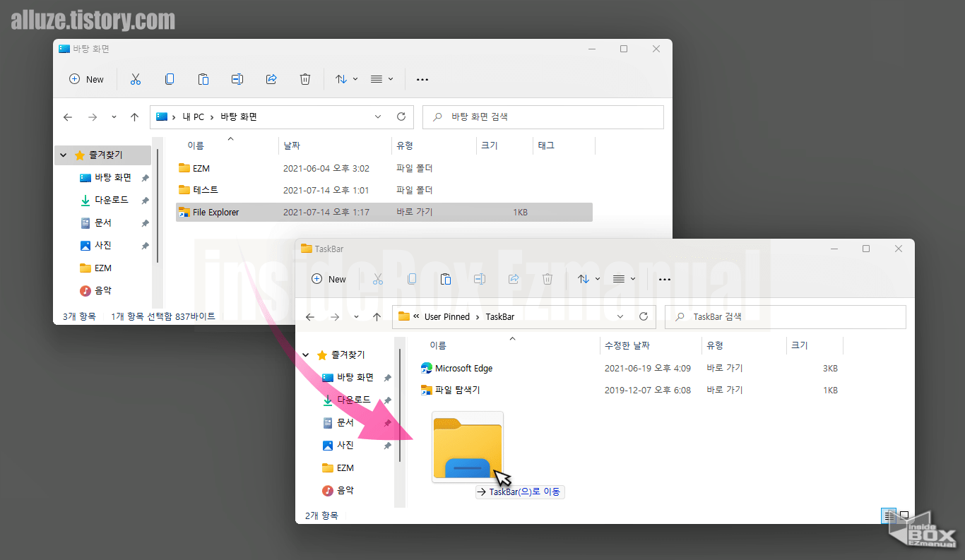
Task: Click Share icon in 바탕 화면 window toolbar
Action: click(271, 79)
